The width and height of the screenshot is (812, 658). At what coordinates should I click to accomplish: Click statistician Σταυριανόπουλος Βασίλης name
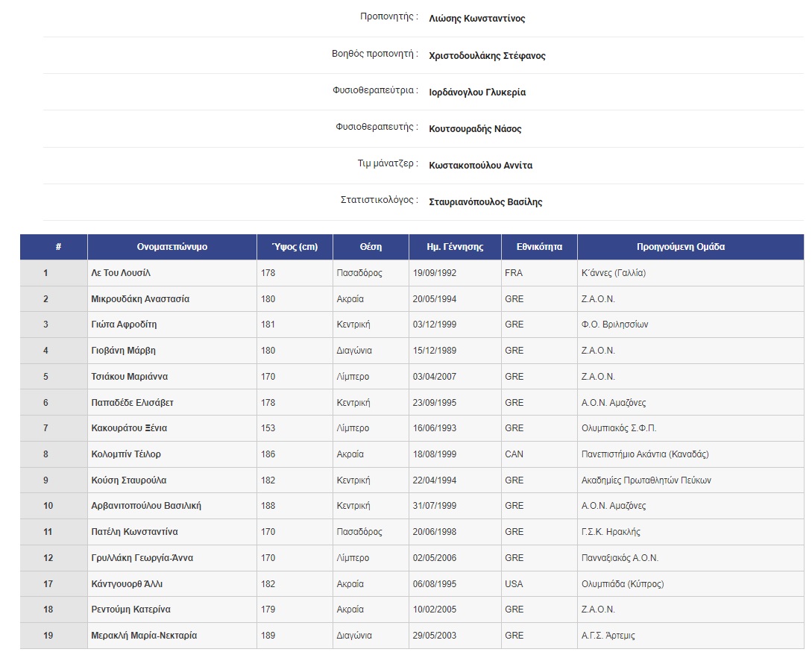point(485,201)
